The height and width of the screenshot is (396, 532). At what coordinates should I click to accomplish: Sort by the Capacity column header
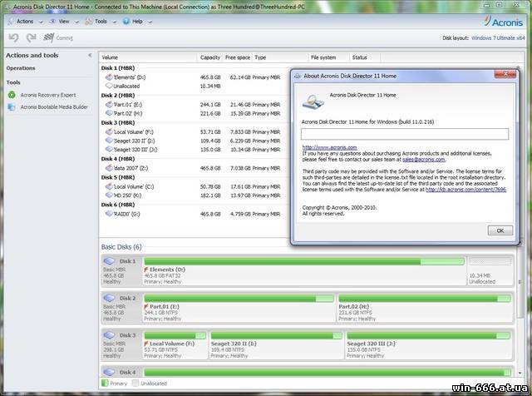pos(209,57)
